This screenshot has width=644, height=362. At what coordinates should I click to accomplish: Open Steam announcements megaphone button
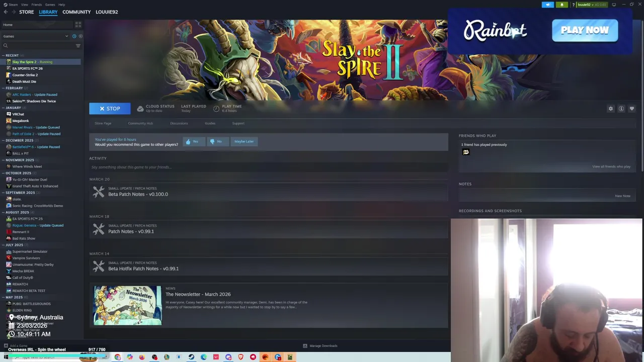(x=548, y=5)
